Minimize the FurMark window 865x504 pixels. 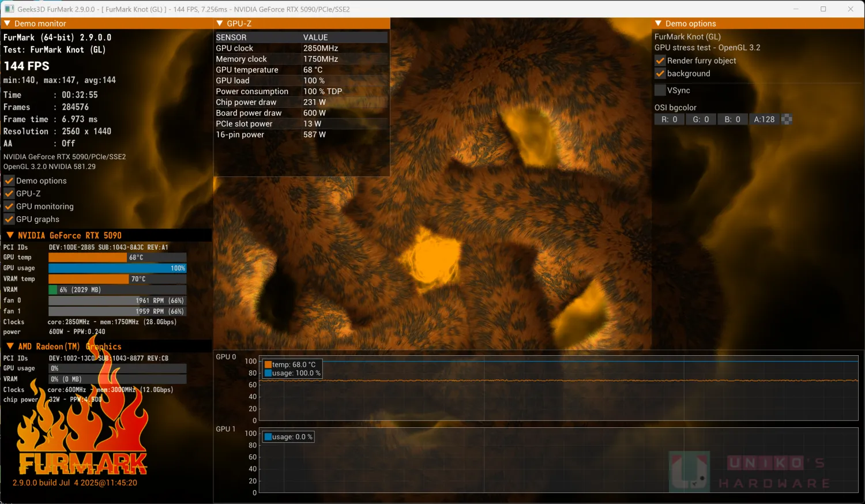[796, 9]
